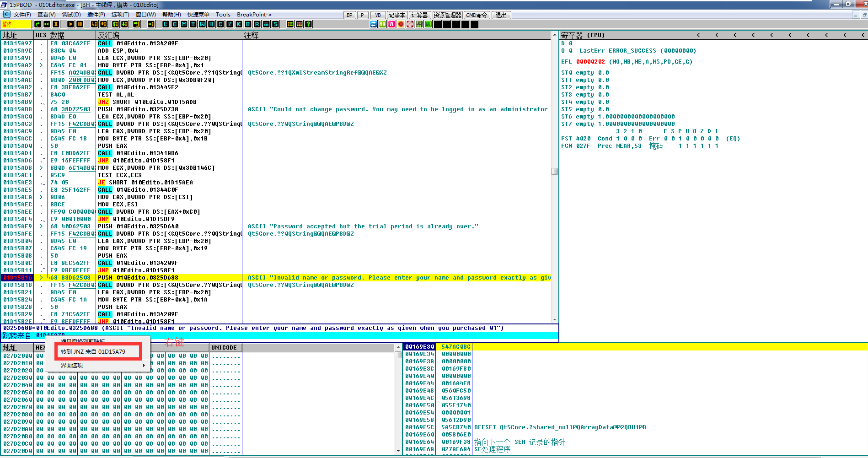Launch 记事本 from the button bar
The width and height of the screenshot is (868, 458).
tap(397, 15)
